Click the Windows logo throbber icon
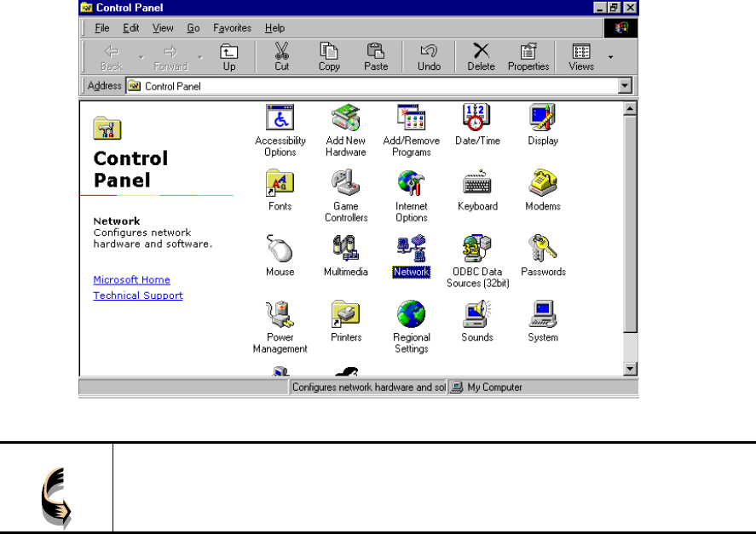756x534 pixels. tap(621, 27)
